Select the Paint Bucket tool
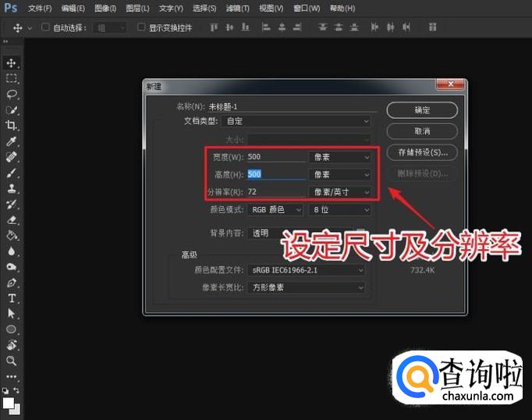532x420 pixels. click(11, 235)
